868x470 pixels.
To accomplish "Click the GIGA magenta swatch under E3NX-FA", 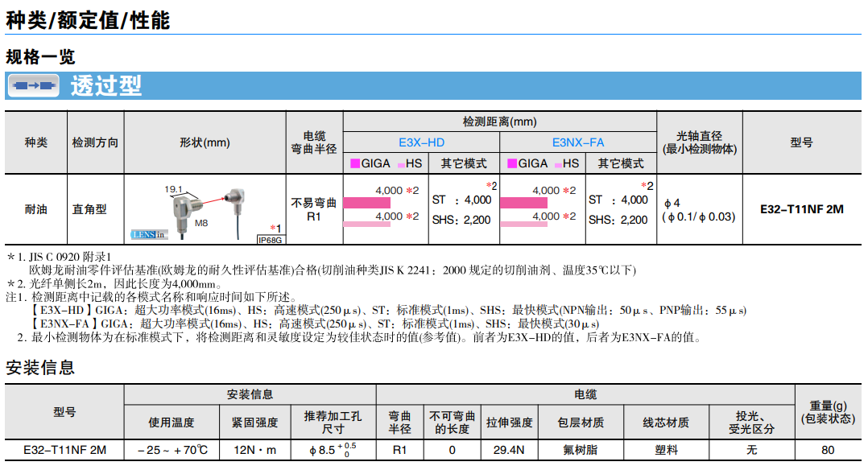I will click(512, 163).
